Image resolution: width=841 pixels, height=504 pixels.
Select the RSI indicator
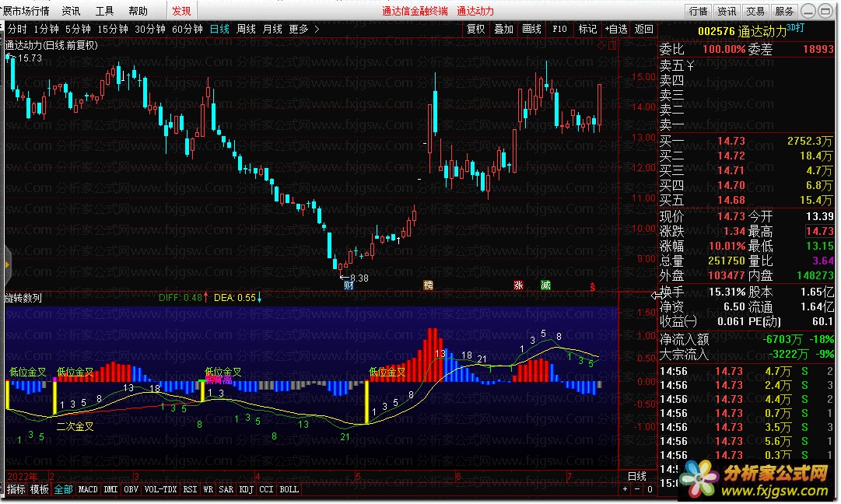(x=190, y=489)
